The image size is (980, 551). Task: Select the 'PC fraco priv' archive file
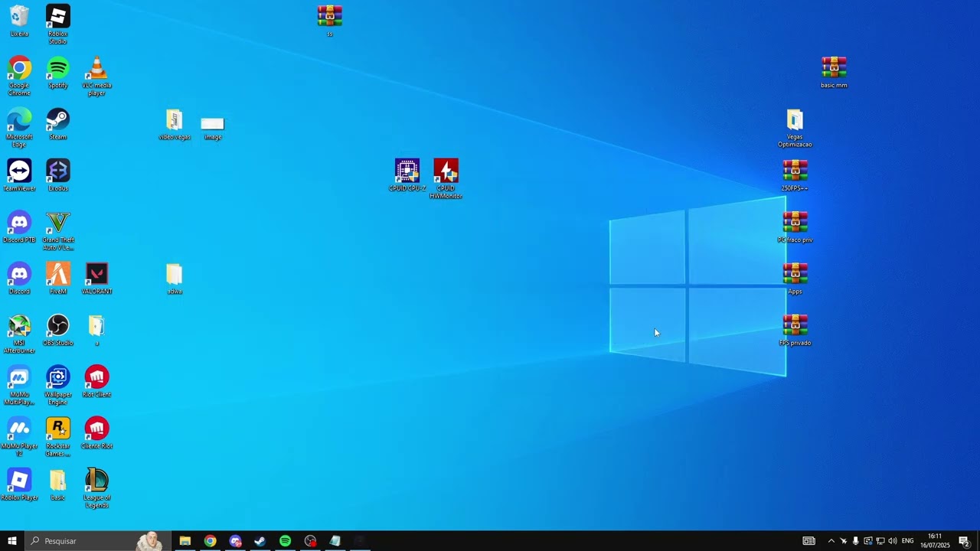pyautogui.click(x=795, y=227)
